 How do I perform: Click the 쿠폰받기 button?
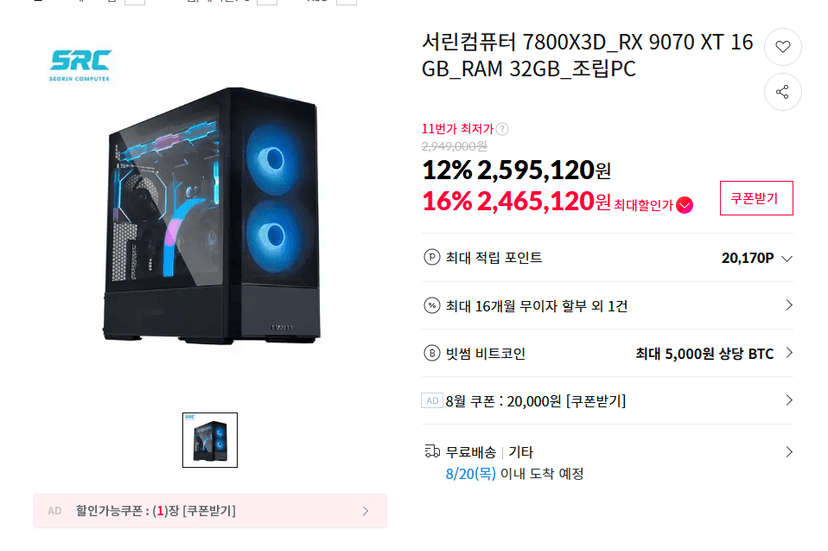click(x=756, y=198)
